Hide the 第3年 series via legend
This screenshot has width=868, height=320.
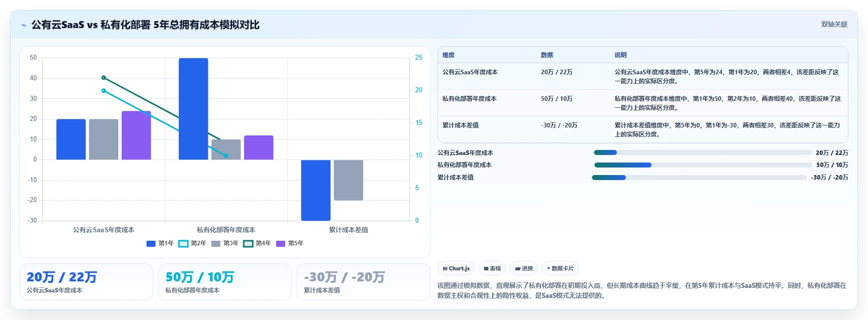click(x=225, y=243)
